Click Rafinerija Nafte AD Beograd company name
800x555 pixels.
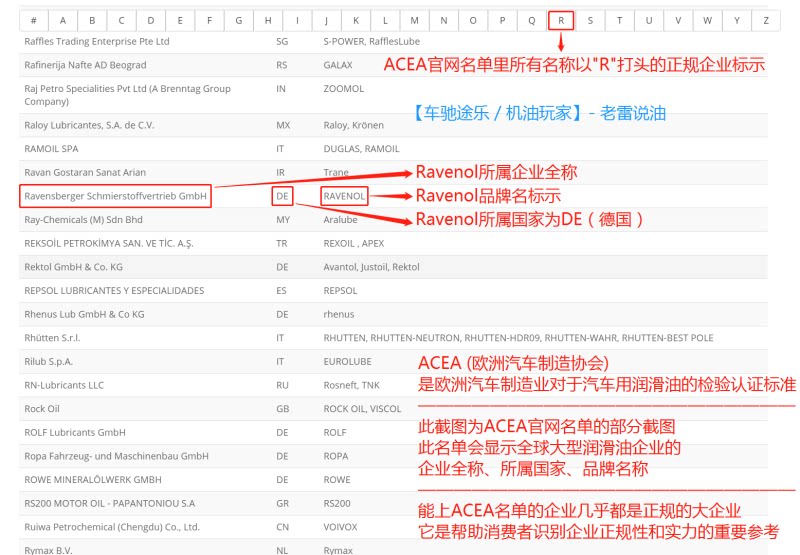[x=85, y=65]
